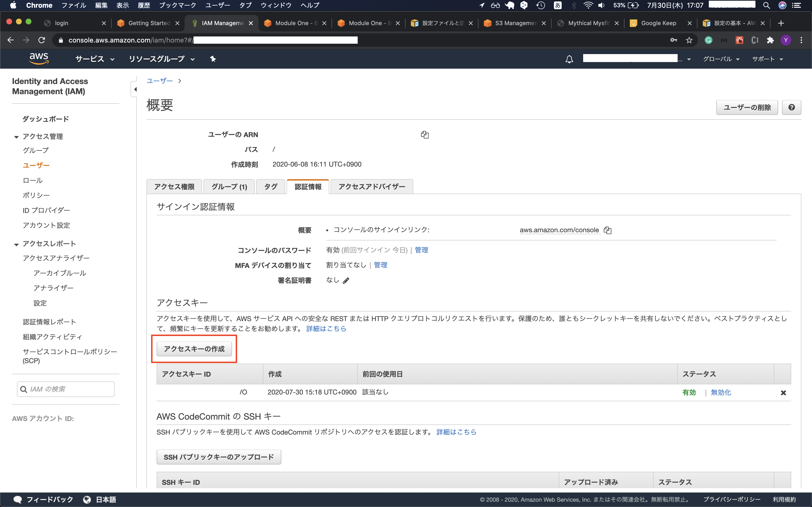812x507 pixels.
Task: Click SSHパブリックキーのアップロード button
Action: click(219, 457)
